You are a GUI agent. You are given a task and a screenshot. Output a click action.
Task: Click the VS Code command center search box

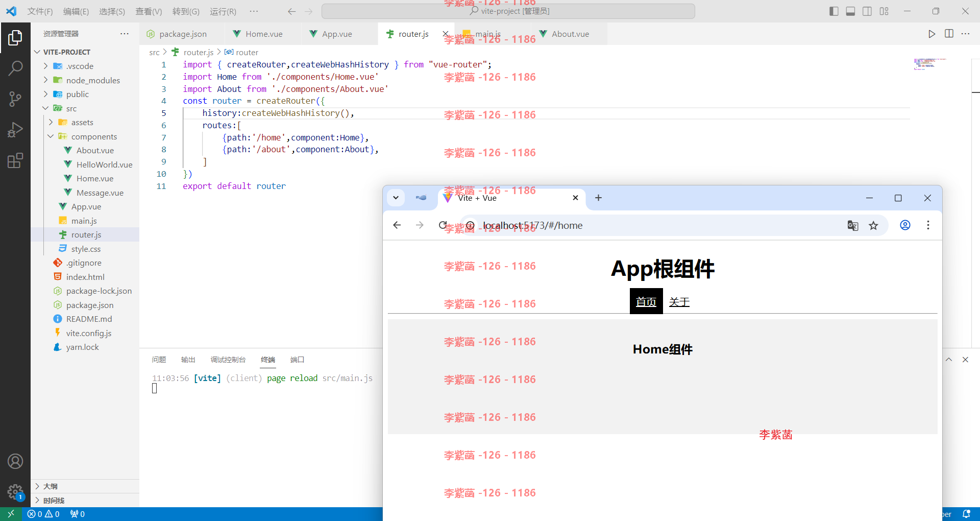pos(508,11)
